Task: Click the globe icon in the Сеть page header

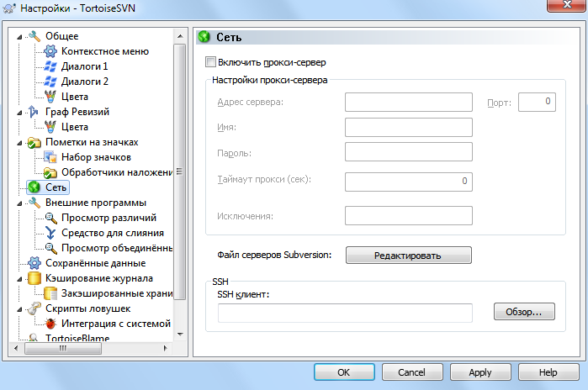Action: pos(204,37)
